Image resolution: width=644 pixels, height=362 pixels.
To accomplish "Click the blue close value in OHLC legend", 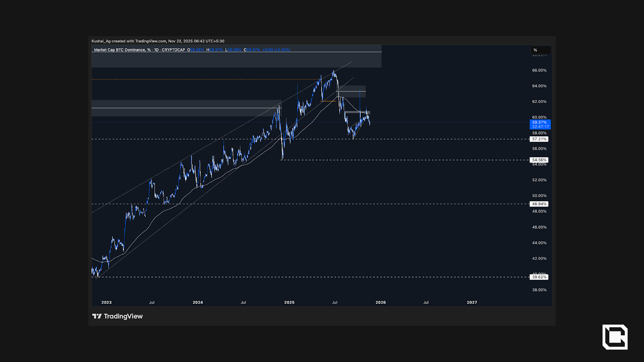I will (x=253, y=50).
